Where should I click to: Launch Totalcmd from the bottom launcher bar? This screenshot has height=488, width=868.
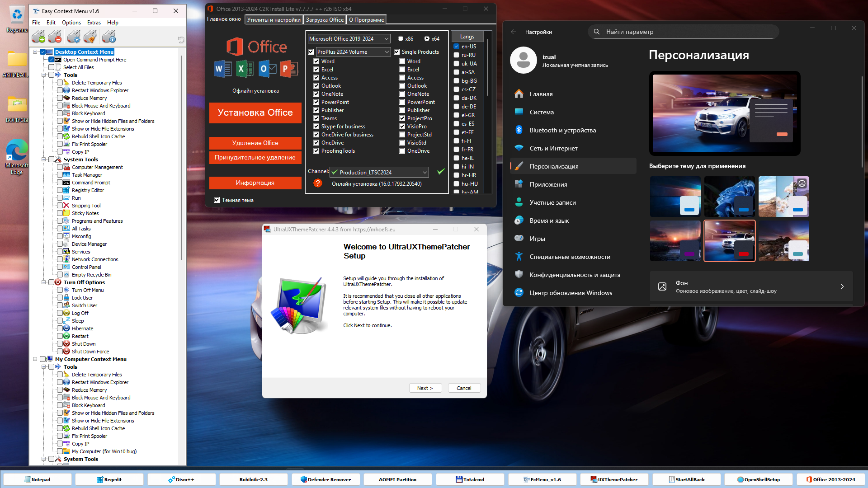(470, 479)
